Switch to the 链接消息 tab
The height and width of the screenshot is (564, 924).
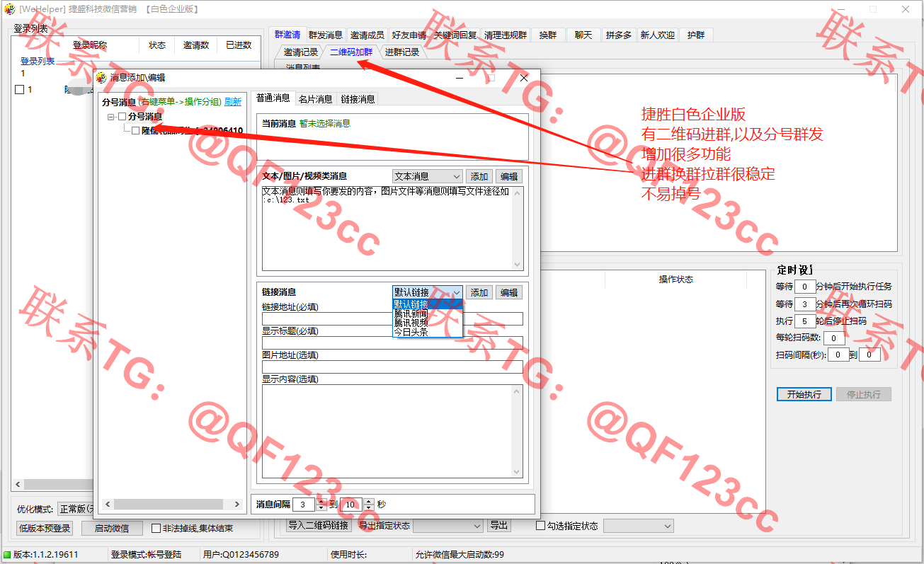click(358, 99)
